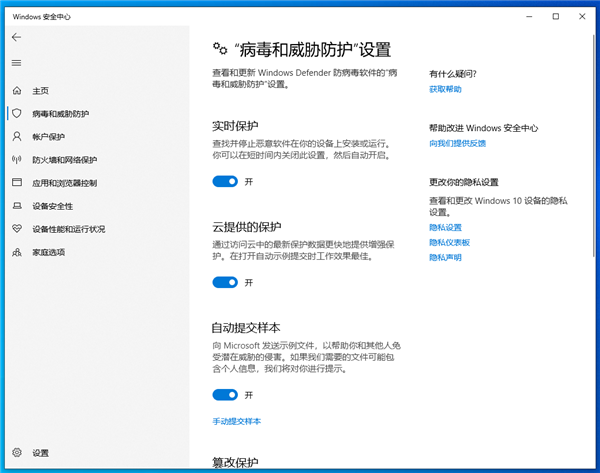600x473 pixels.
Task: Open the 隐私设置 link
Action: coord(445,227)
